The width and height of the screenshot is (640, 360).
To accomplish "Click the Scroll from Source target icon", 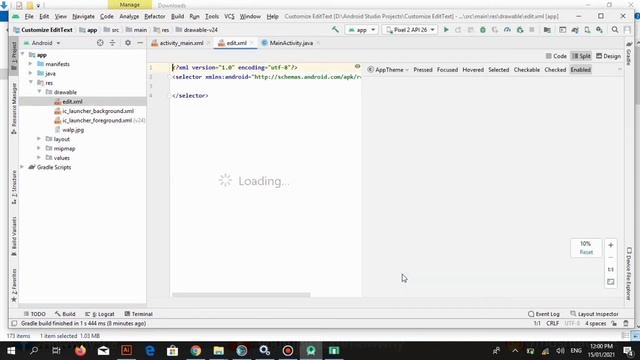I will pos(100,42).
